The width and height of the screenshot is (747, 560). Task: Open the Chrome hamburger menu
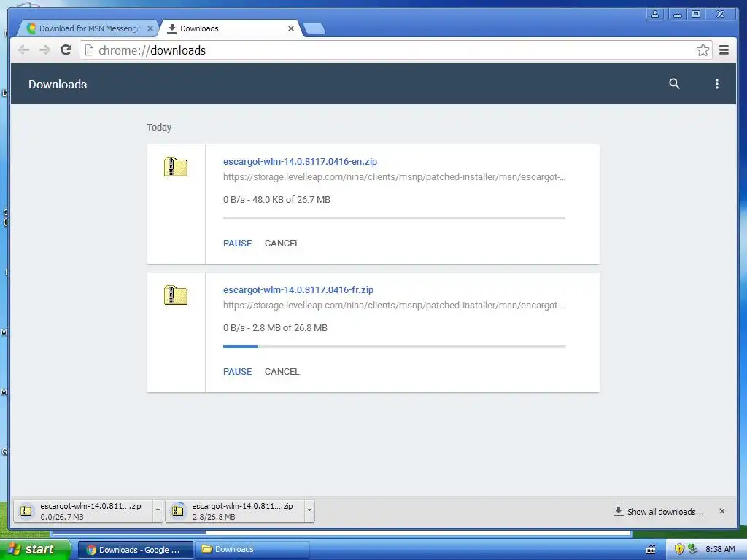click(724, 50)
